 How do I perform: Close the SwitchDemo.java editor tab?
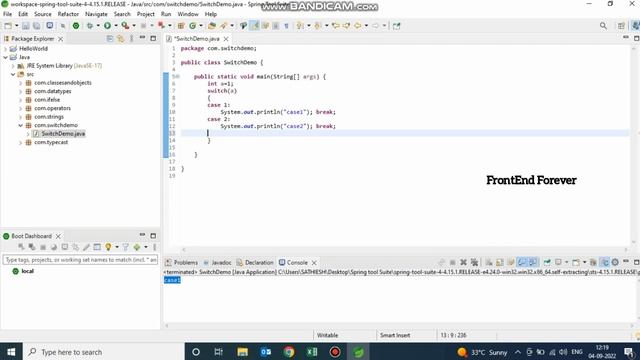click(x=226, y=39)
